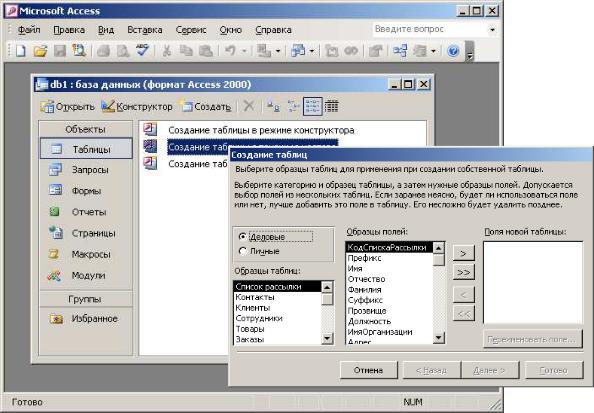This screenshot has height=413, width=594.
Task: Click the Конструктор button in db1 window
Action: (137, 106)
